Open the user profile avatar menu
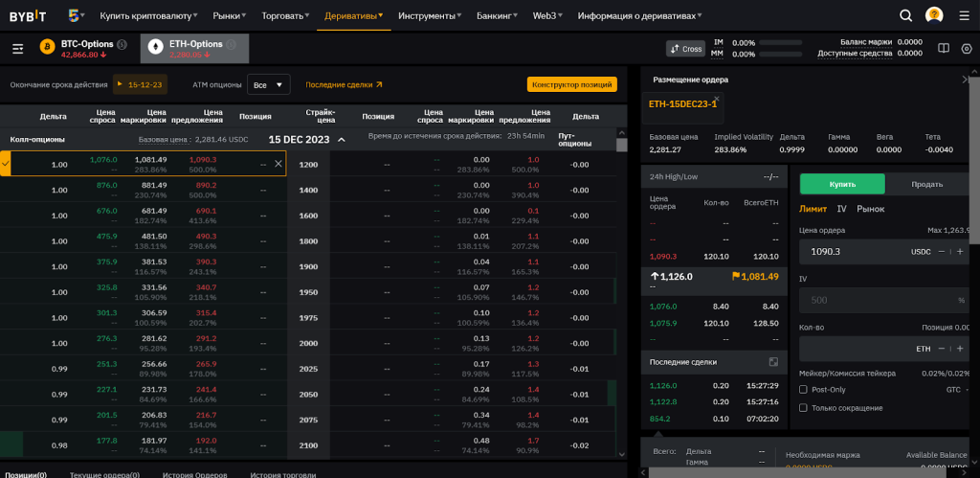The width and height of the screenshot is (980, 478). pyautogui.click(x=934, y=15)
